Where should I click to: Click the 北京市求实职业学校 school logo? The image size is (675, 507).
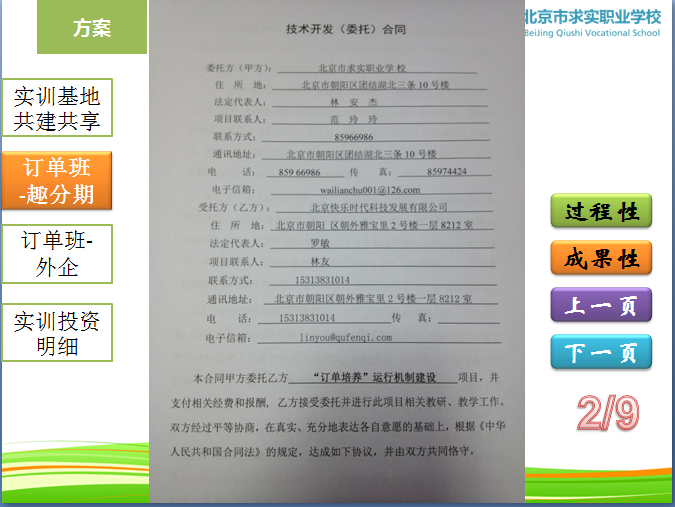point(592,24)
